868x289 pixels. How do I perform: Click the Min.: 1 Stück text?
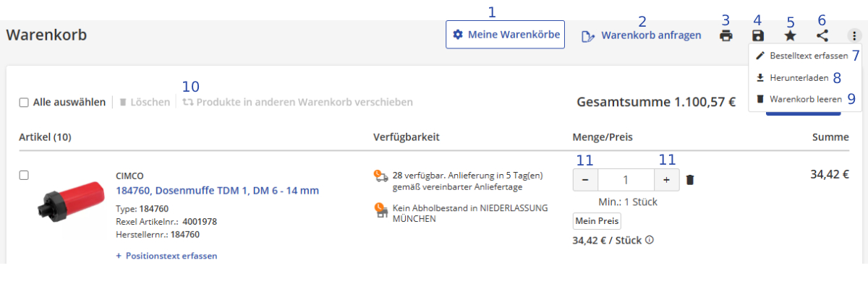[x=628, y=202]
